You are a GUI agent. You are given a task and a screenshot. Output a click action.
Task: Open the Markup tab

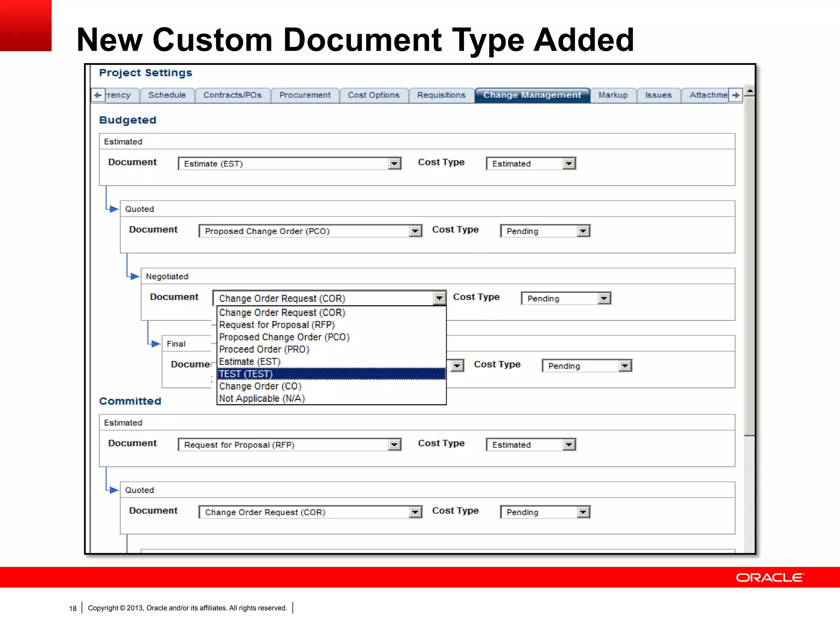click(x=613, y=95)
